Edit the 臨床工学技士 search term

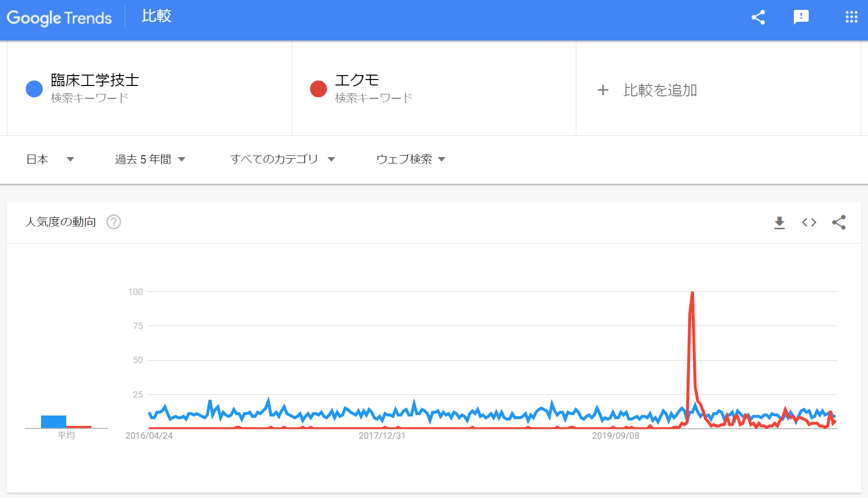(95, 80)
